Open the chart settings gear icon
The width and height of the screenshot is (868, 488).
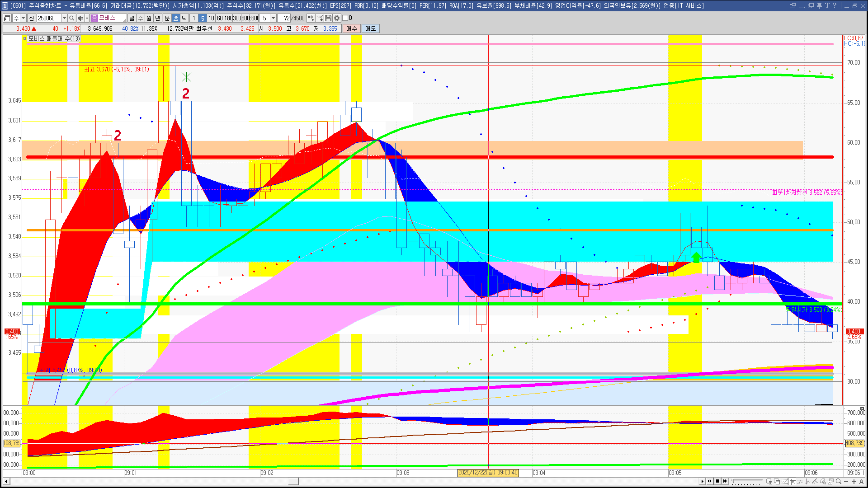pos(337,18)
